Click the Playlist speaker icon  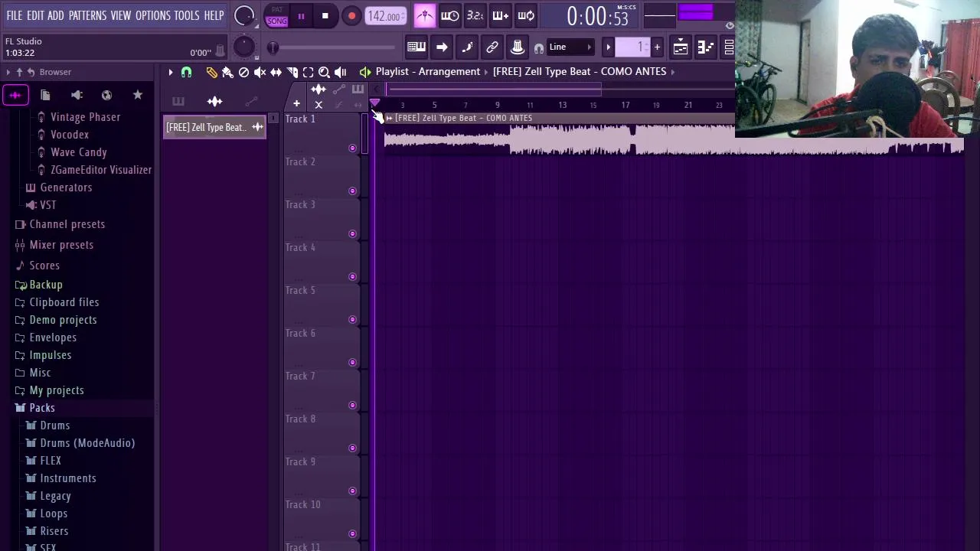(365, 72)
